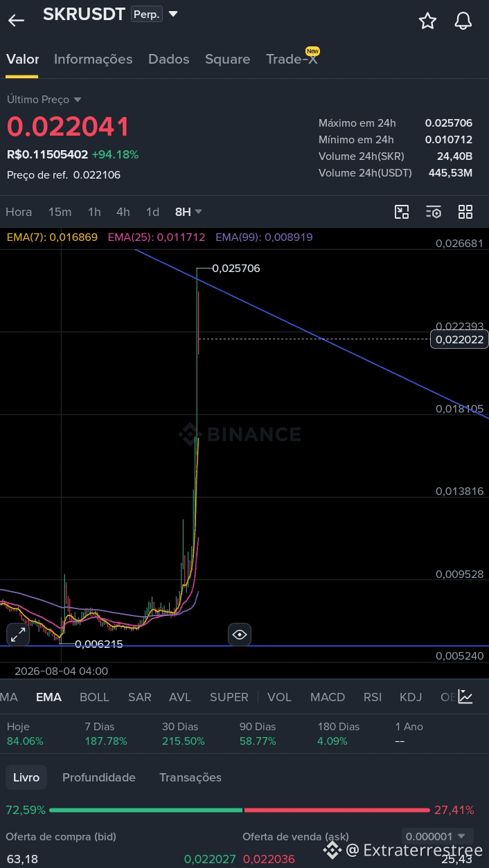Open indicator chart settings icon

[465, 697]
